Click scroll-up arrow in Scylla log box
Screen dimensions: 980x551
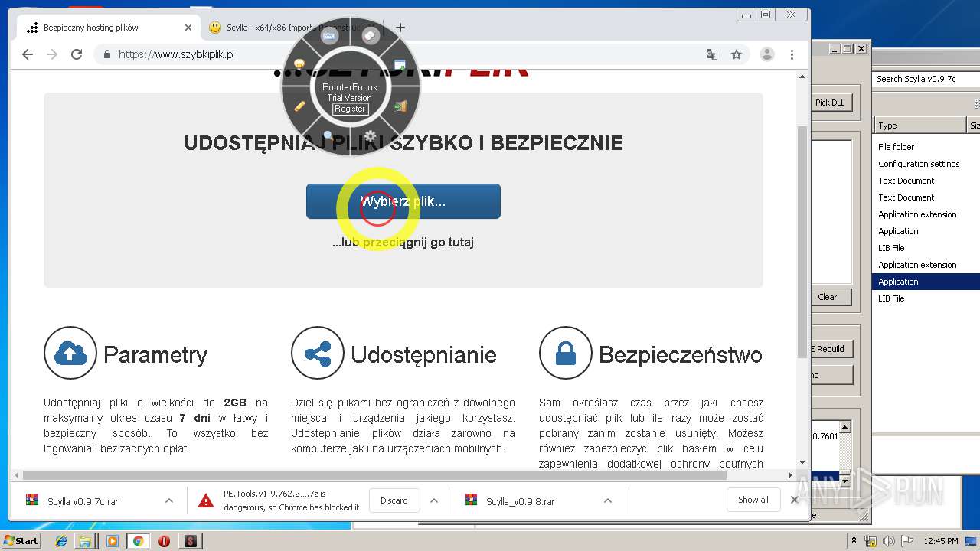coord(845,428)
